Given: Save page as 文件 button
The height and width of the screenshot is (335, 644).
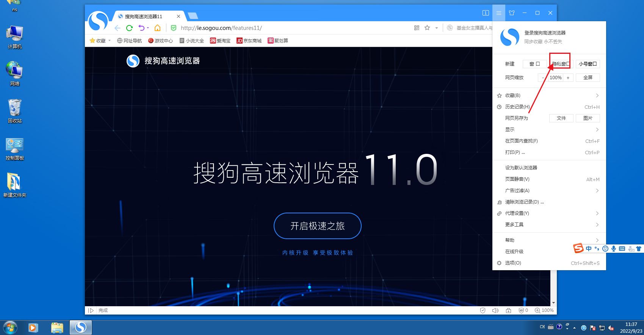Looking at the screenshot, I should pos(561,118).
